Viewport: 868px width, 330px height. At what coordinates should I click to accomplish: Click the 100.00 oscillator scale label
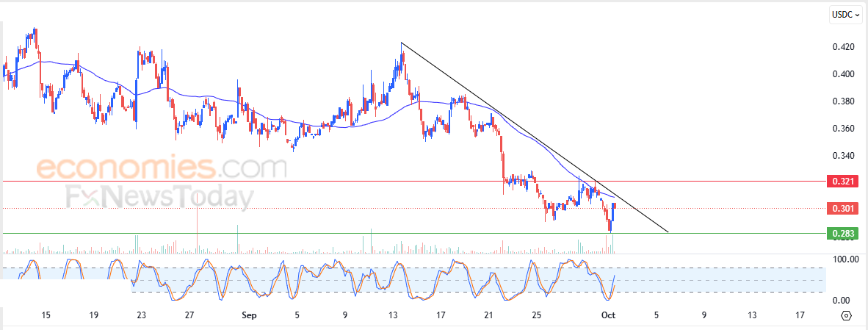843,259
